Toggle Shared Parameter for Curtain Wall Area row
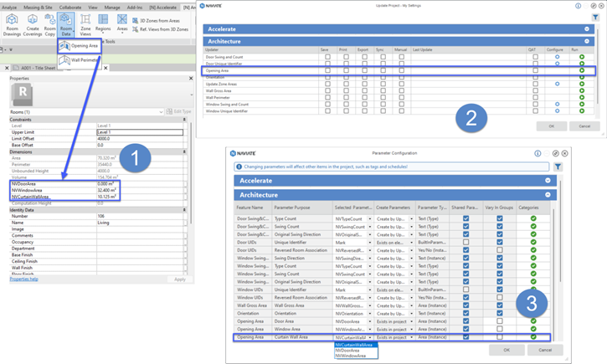The image size is (607, 364). (466, 337)
